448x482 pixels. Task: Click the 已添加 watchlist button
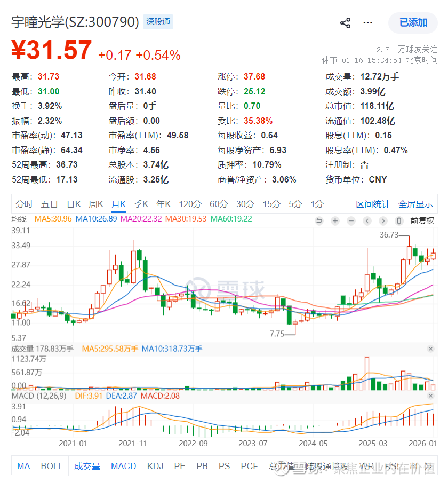[x=413, y=23]
